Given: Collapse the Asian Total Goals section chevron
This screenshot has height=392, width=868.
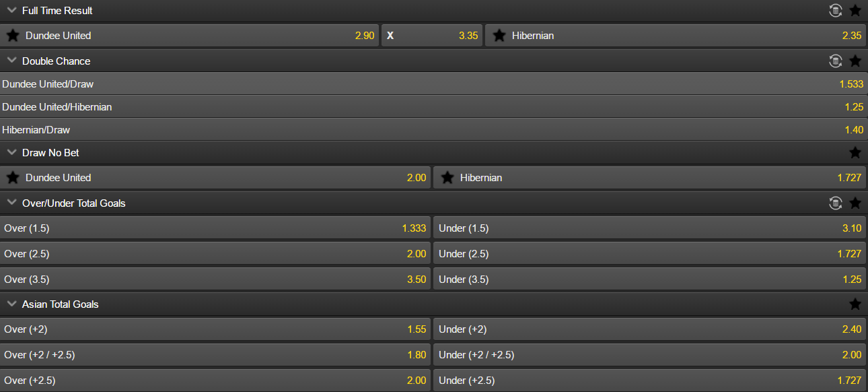Looking at the screenshot, I should point(11,304).
